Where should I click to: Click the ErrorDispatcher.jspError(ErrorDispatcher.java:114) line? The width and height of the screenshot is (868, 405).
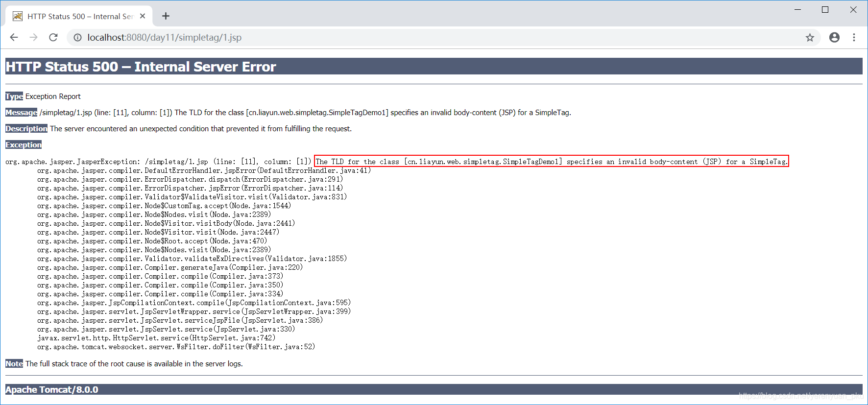[x=190, y=188]
